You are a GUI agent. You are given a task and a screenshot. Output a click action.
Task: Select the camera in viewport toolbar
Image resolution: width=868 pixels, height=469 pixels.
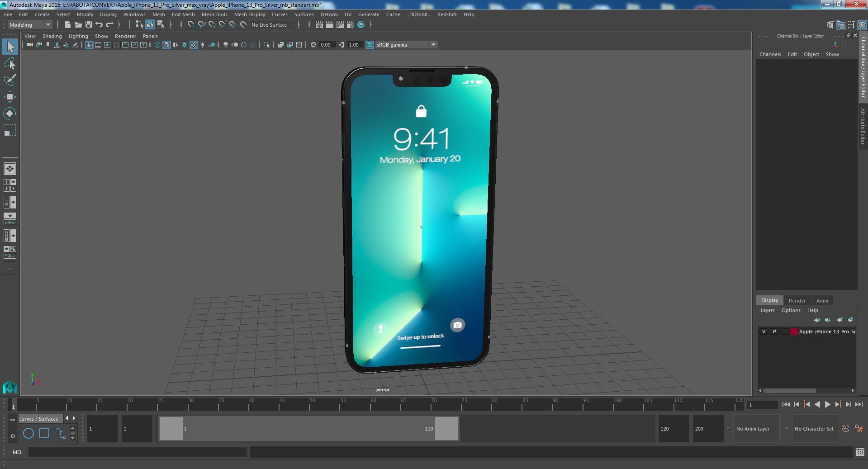tap(30, 45)
